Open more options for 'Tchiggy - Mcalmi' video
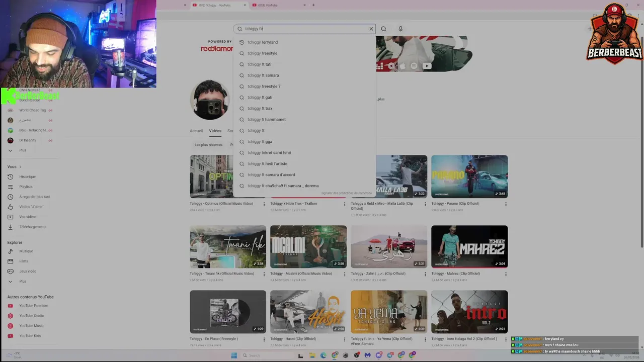644x362 pixels. coord(345,274)
